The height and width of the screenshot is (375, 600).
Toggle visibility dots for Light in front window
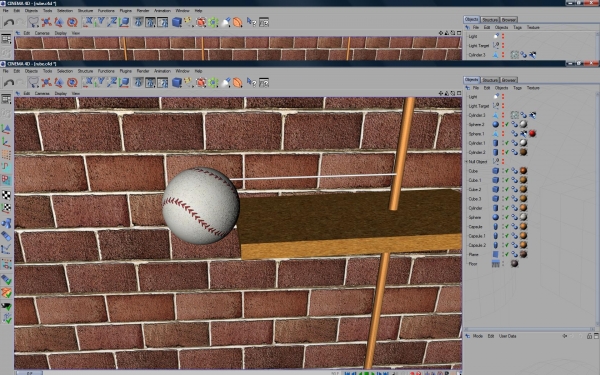pyautogui.click(x=503, y=96)
